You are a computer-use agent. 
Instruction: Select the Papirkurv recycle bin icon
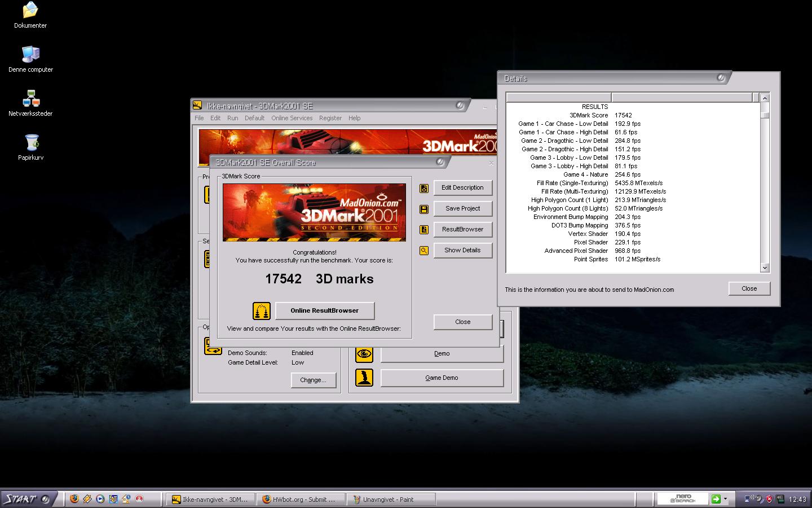coord(32,142)
